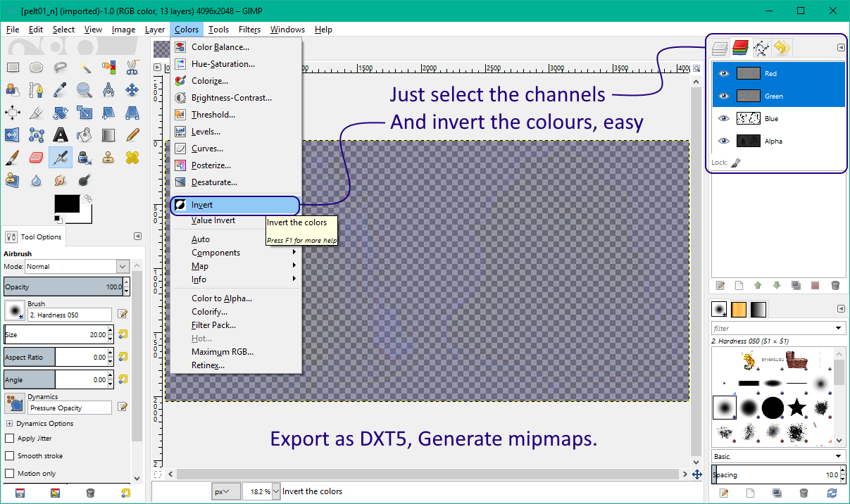Select the Rectangle Select tool
The height and width of the screenshot is (504, 850).
click(x=13, y=68)
